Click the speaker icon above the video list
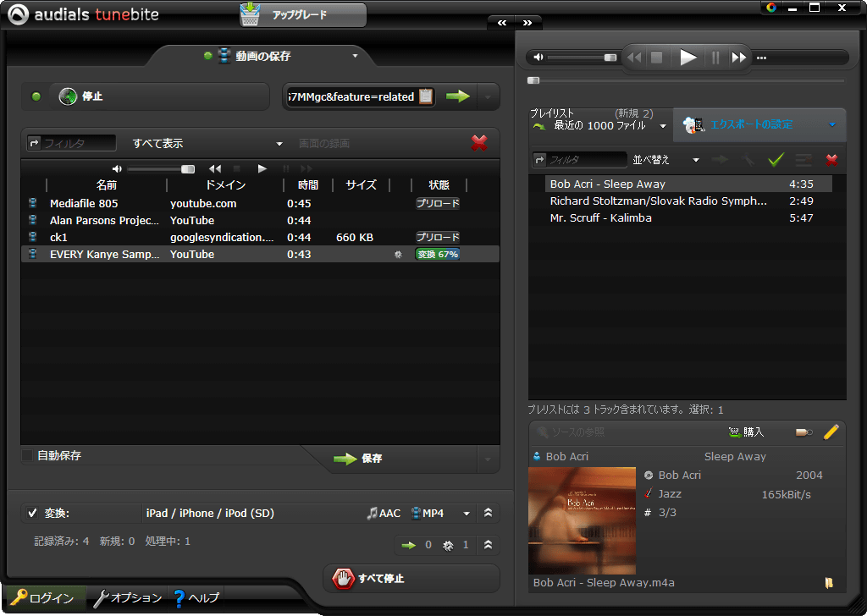This screenshot has height=616, width=867. click(x=117, y=168)
